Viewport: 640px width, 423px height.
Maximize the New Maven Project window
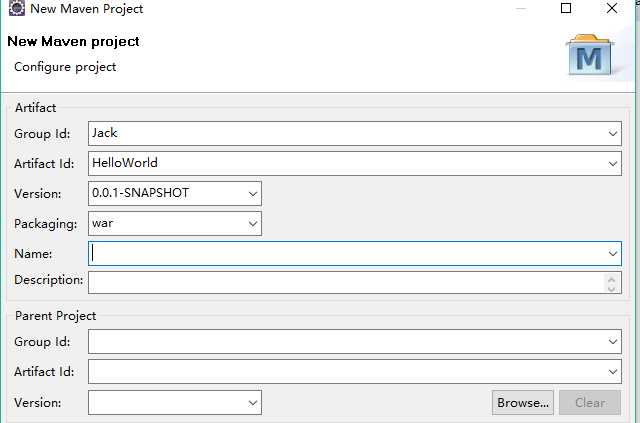point(566,8)
